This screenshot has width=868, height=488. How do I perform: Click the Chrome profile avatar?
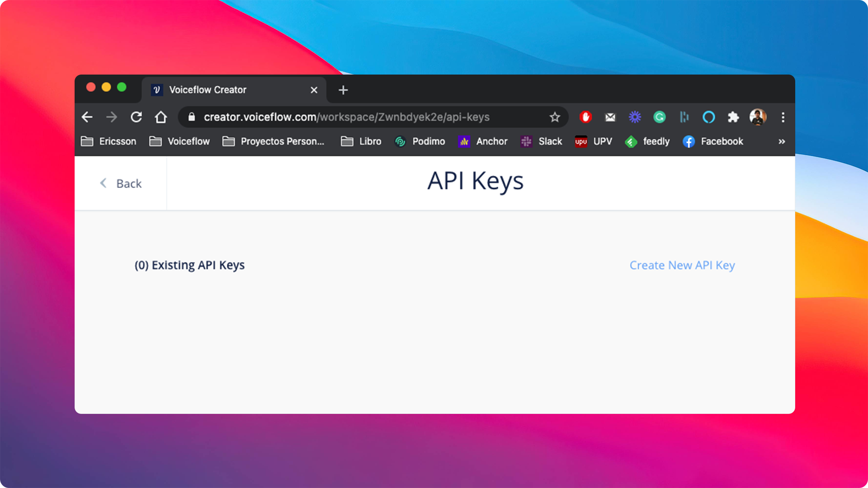(758, 117)
